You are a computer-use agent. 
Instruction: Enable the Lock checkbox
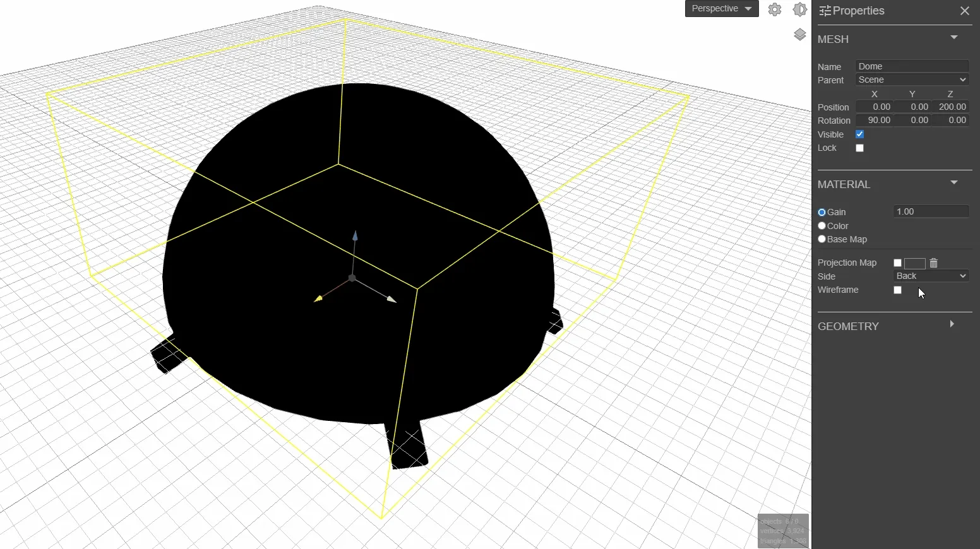[859, 148]
